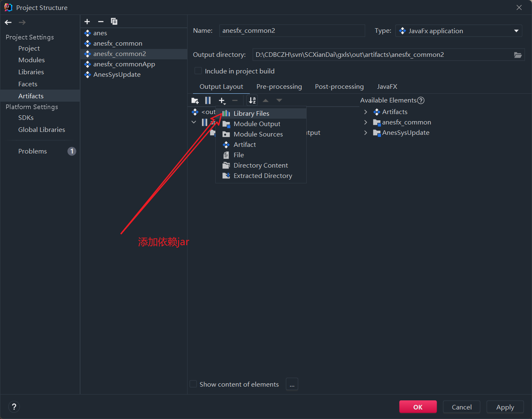The height and width of the screenshot is (419, 532).
Task: Toggle Show content of elements checkbox
Action: [x=193, y=384]
